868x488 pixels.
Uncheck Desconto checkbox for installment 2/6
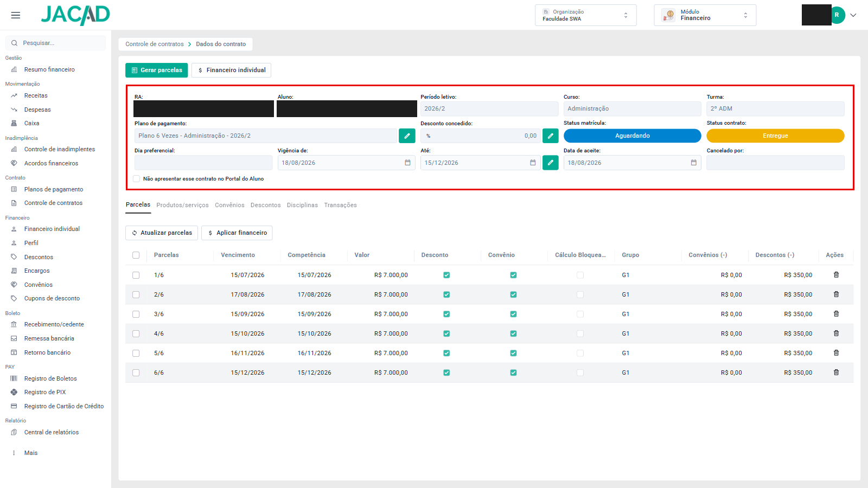click(446, 294)
